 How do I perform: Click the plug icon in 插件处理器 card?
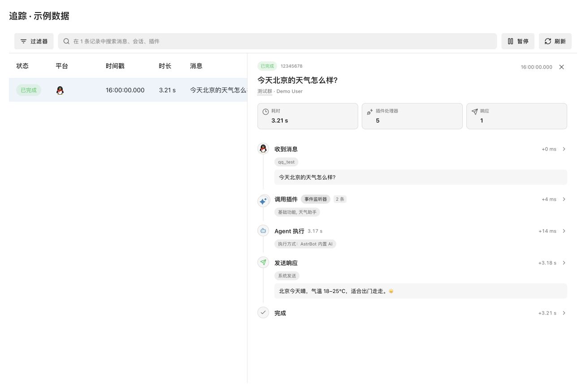tap(370, 112)
